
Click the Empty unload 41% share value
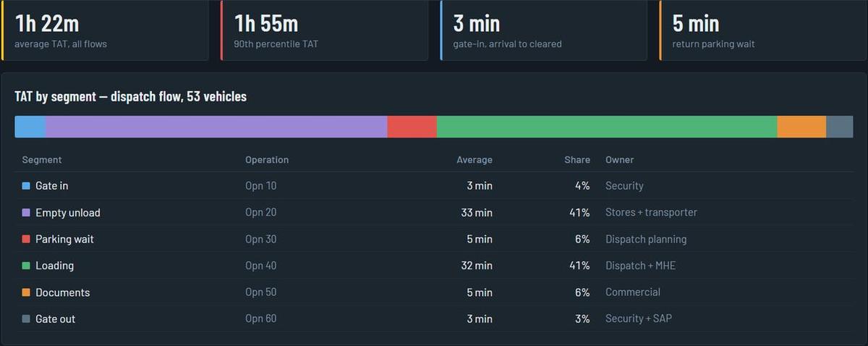pyautogui.click(x=579, y=213)
